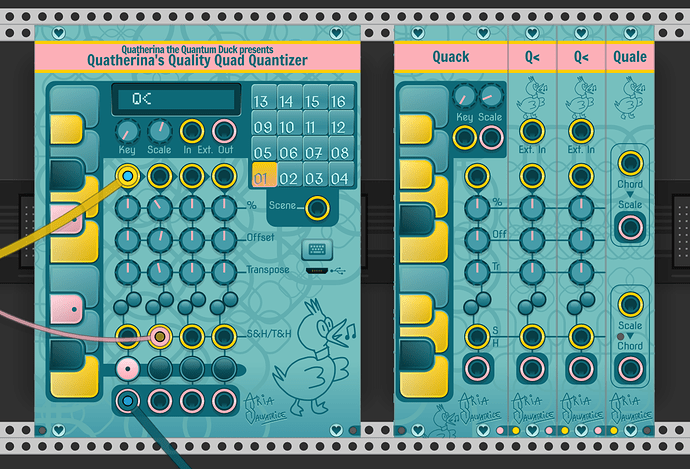Click first column input jack with yellow cable
This screenshot has width=690, height=469.
pyautogui.click(x=128, y=176)
